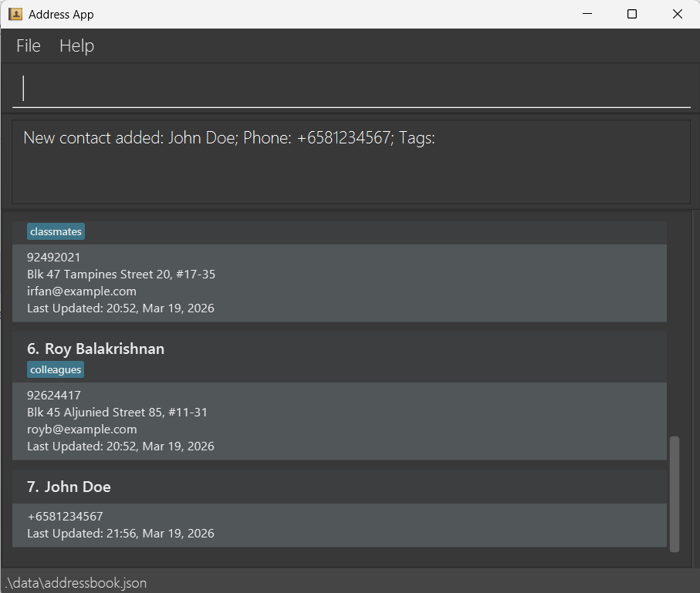Click the Blk 47 Tampines Street address
The image size is (700, 593).
(x=121, y=275)
